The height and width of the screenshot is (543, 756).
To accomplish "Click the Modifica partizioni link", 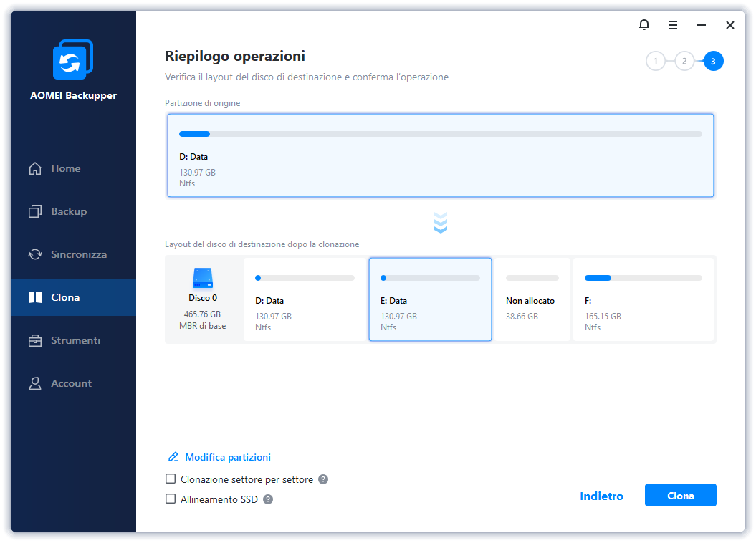I will click(228, 457).
